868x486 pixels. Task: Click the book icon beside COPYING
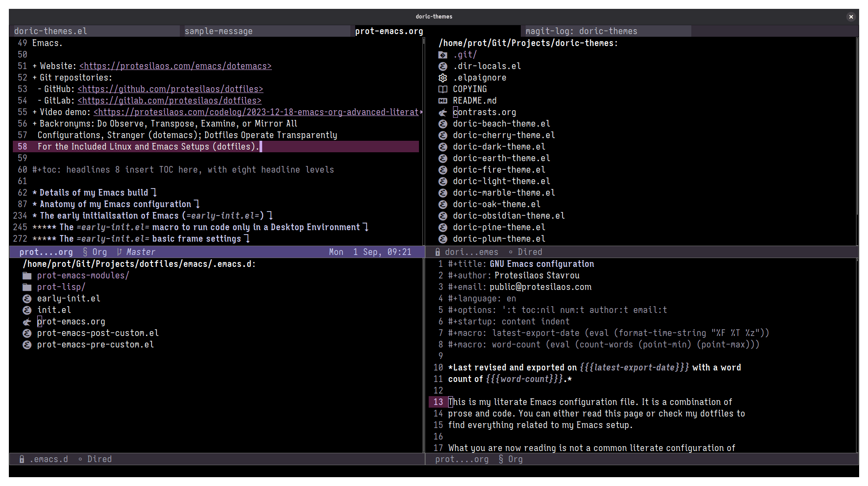(442, 89)
